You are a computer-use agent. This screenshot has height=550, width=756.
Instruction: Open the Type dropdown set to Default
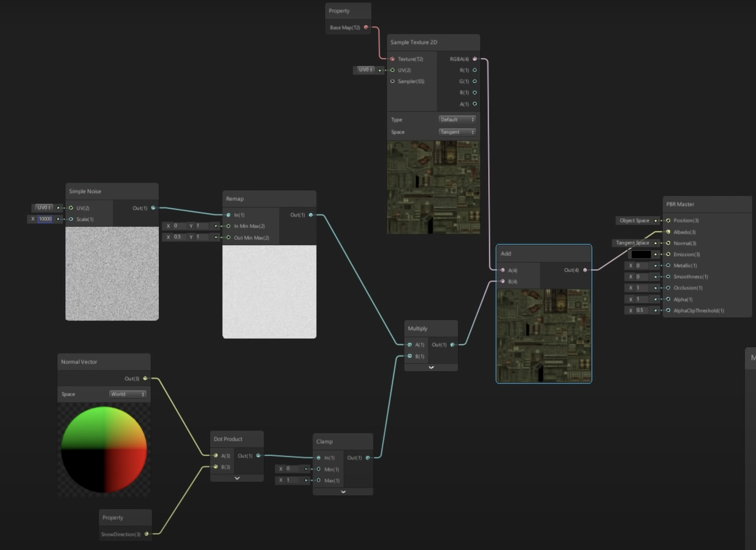point(457,120)
